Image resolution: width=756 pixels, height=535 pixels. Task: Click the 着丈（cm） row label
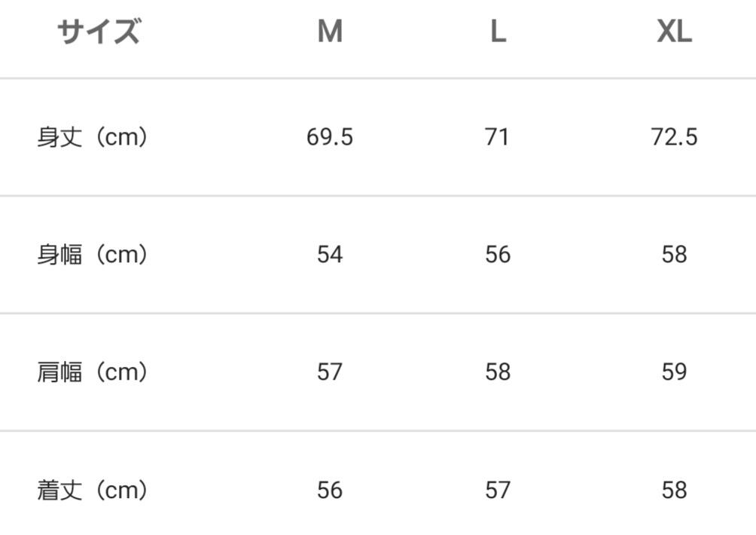pos(92,491)
